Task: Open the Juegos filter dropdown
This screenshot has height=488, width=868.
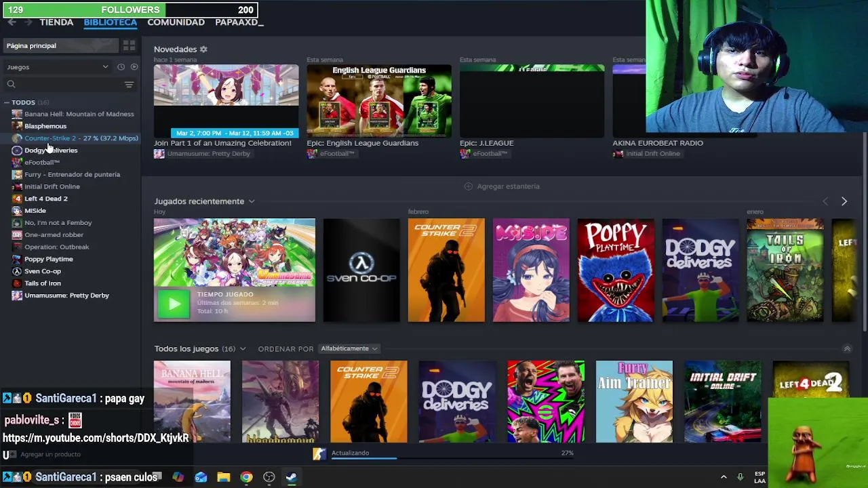Action: click(x=58, y=67)
